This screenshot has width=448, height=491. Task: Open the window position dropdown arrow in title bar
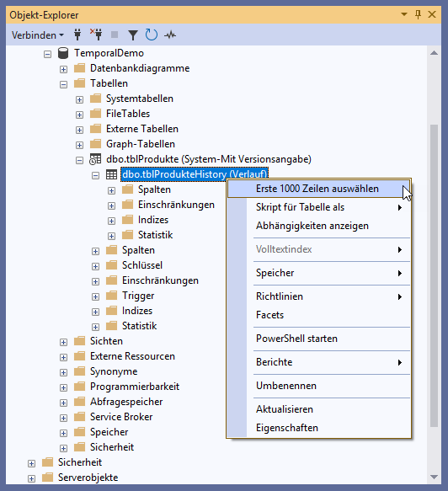404,14
